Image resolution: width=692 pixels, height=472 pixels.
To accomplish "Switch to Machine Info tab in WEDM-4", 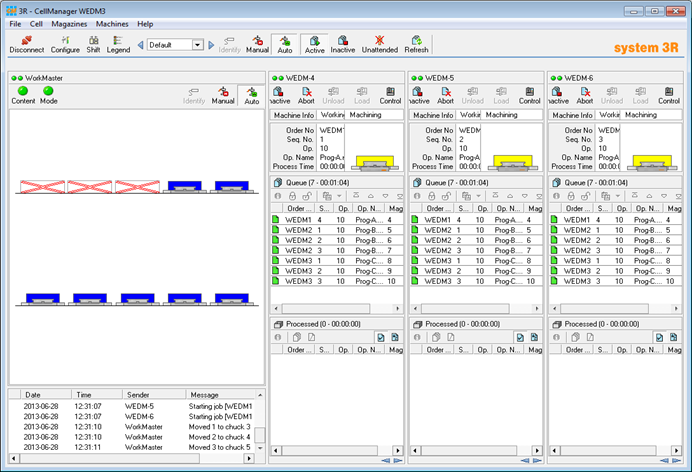I will [293, 115].
